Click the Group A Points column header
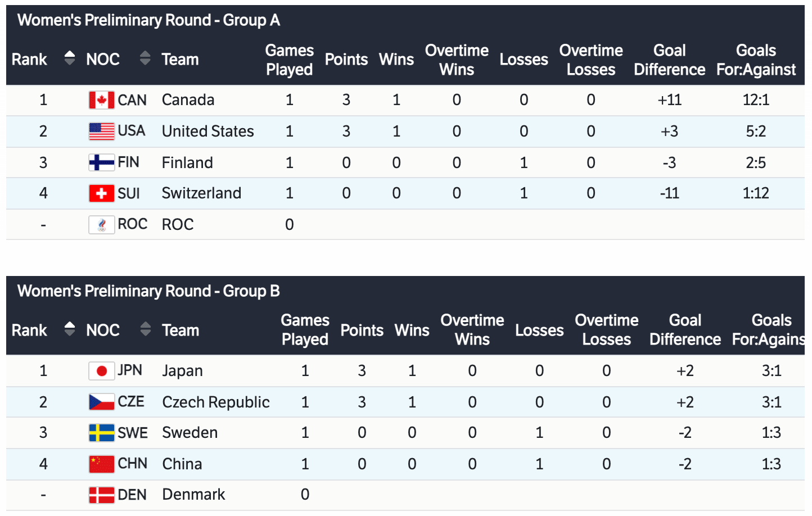Image resolution: width=812 pixels, height=516 pixels. [x=346, y=60]
